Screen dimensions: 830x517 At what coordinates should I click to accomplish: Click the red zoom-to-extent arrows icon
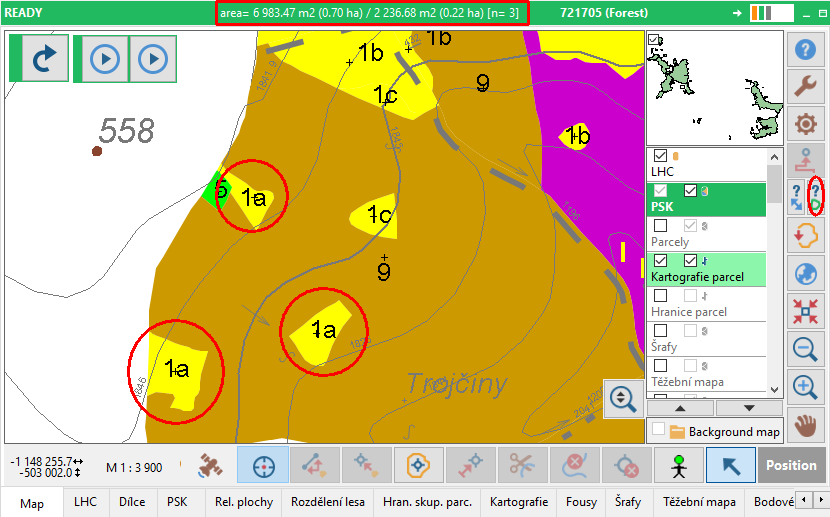[x=805, y=311]
